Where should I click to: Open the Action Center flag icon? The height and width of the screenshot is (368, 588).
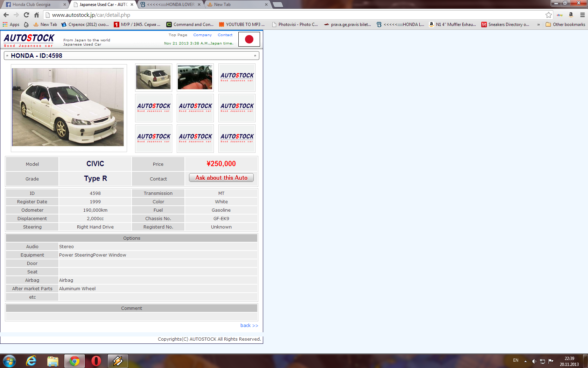[551, 361]
